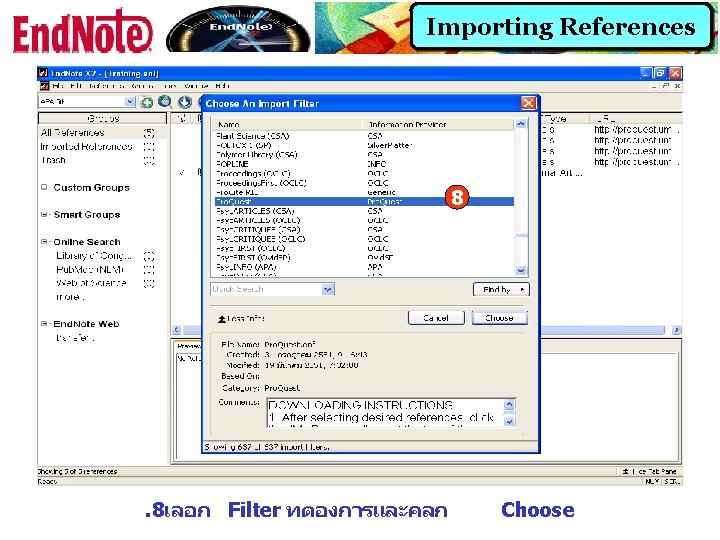Viewport: 720px width, 540px height.
Task: Click more... under Online Search
Action: 70,297
